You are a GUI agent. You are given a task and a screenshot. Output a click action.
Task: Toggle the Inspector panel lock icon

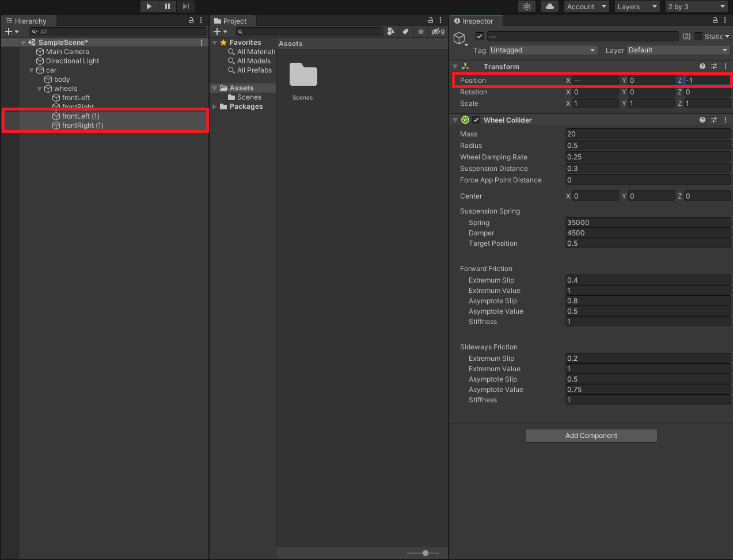715,20
